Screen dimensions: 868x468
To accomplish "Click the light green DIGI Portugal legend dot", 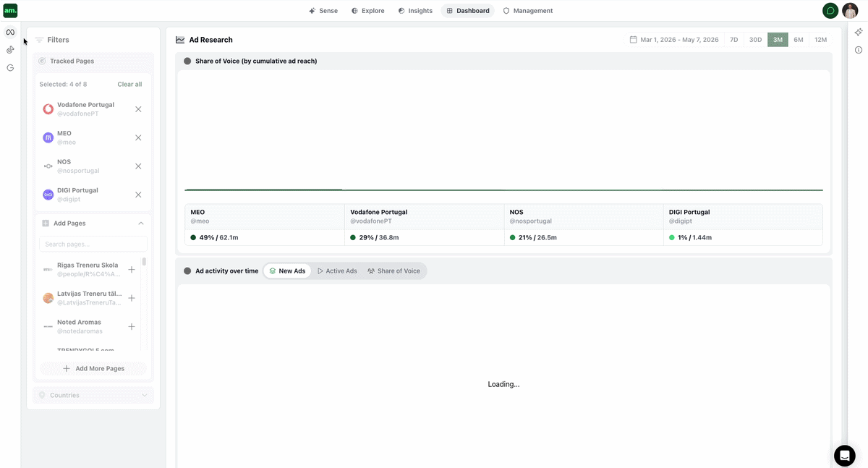I will (671, 237).
